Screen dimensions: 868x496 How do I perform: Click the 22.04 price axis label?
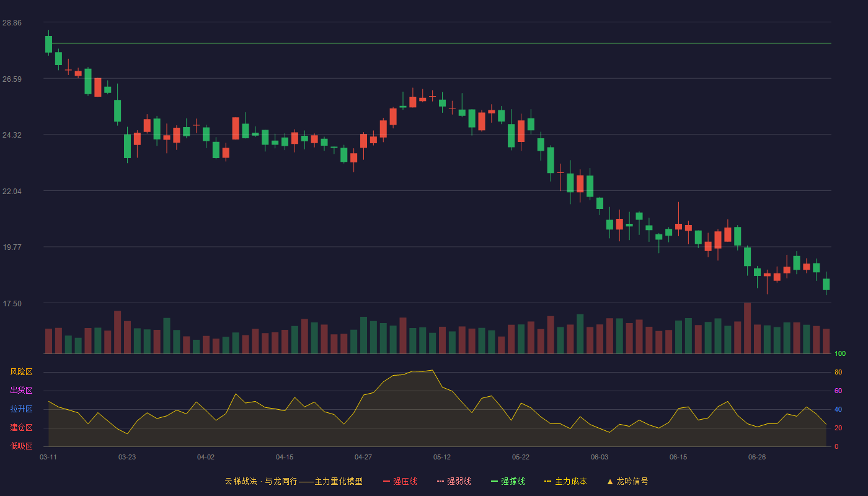coord(12,191)
